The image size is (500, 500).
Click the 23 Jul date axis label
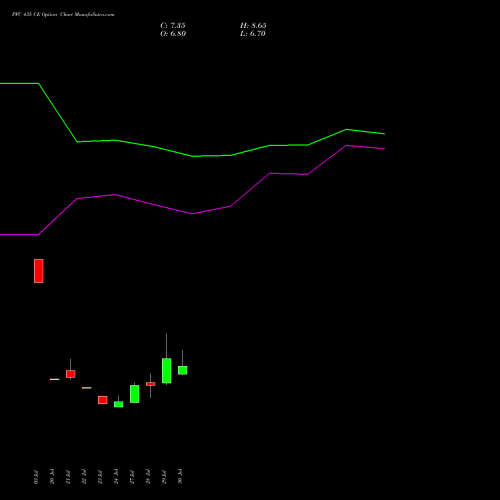pyautogui.click(x=100, y=477)
